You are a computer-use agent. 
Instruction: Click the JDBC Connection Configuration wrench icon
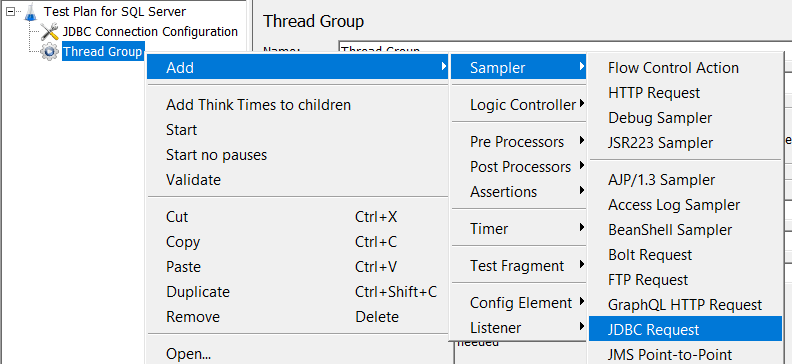[x=50, y=32]
